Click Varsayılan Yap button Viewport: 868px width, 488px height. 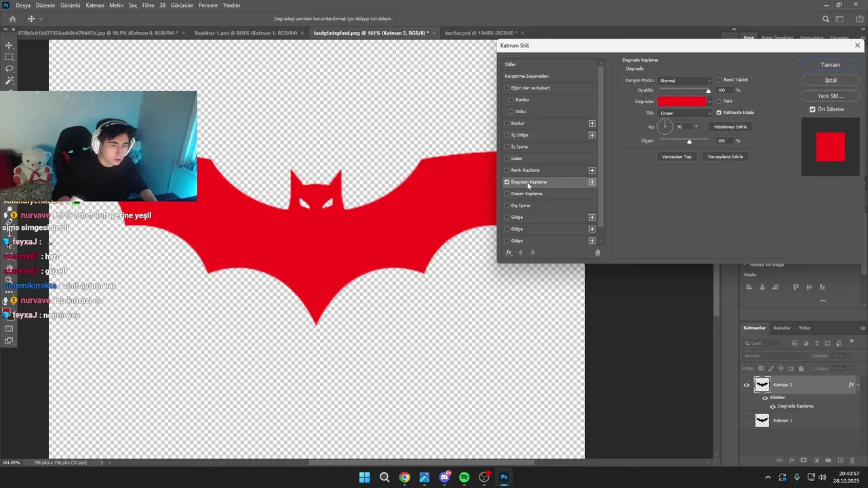pyautogui.click(x=676, y=157)
